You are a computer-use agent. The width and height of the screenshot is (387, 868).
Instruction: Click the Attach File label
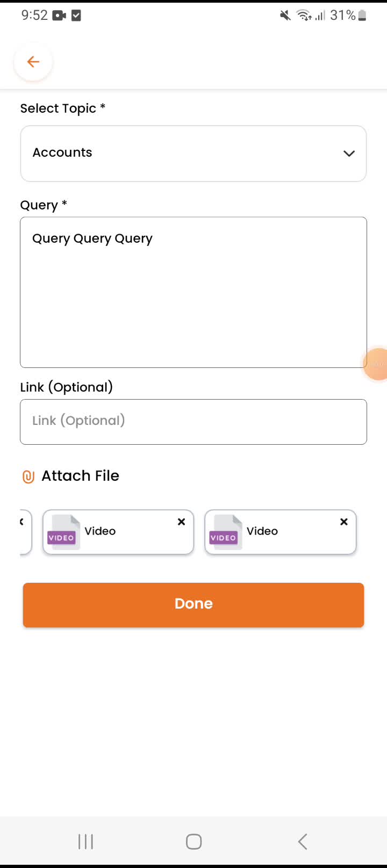[x=81, y=476]
